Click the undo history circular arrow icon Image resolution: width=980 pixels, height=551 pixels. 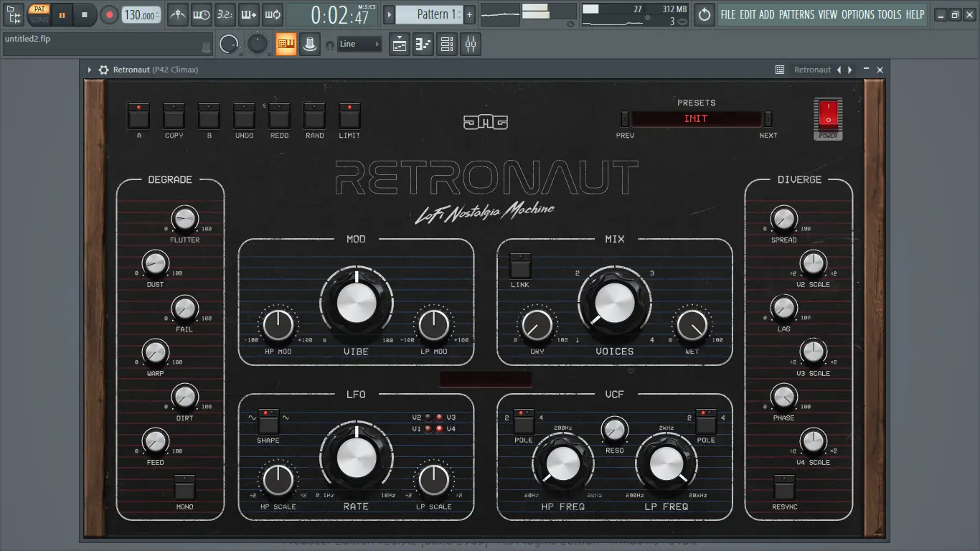705,14
